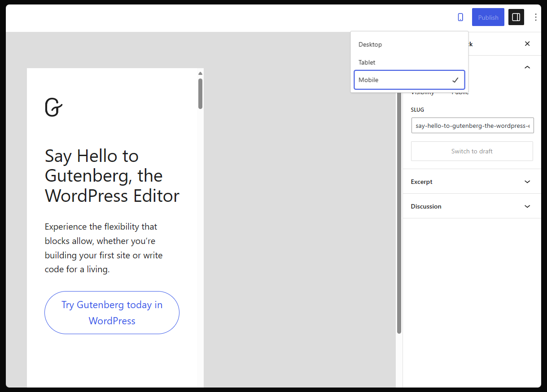Viewport: 547px width, 392px height.
Task: Click inside the SLUG text field
Action: 472,126
